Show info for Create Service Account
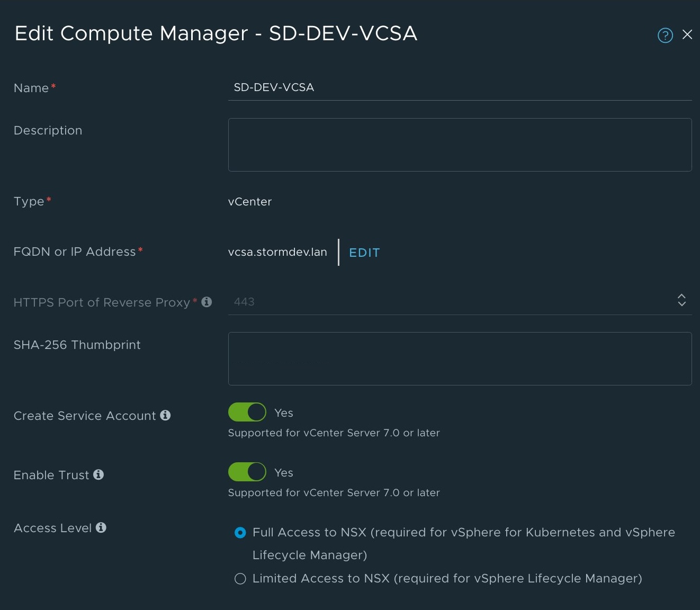This screenshot has width=700, height=610. coord(165,415)
